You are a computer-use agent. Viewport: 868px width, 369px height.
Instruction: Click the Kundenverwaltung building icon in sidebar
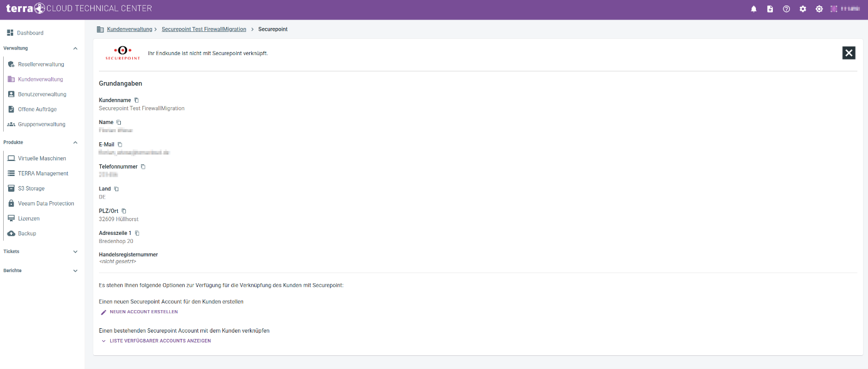11,79
